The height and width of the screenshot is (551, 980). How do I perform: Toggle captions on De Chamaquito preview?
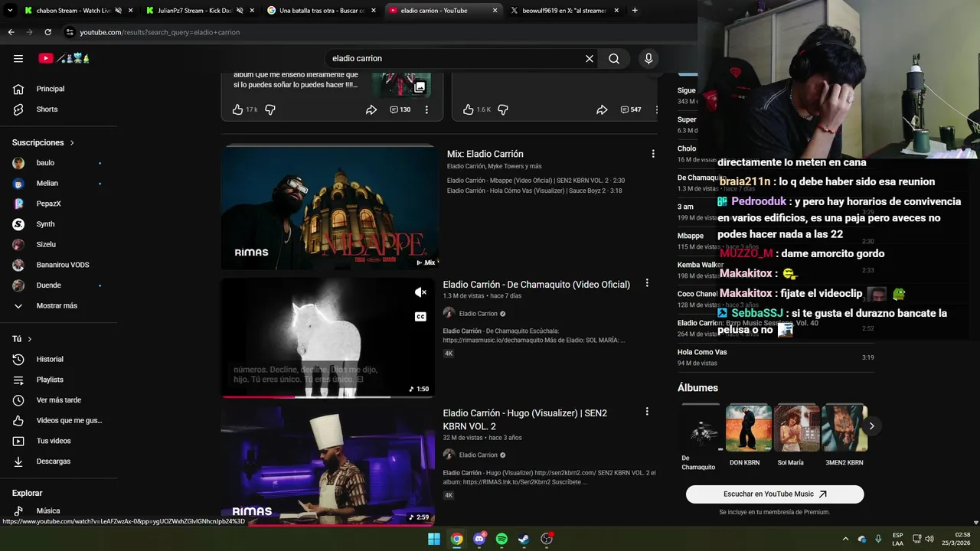pyautogui.click(x=420, y=317)
